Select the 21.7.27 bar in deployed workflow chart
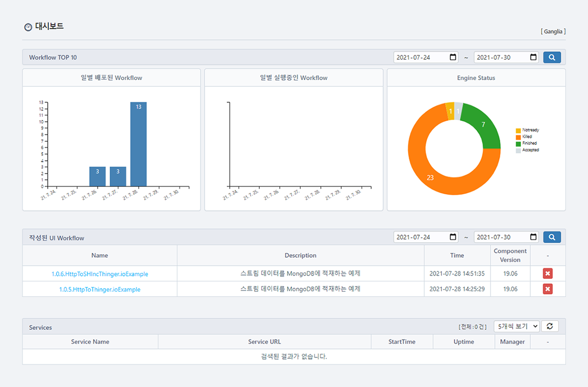The height and width of the screenshot is (387, 588). point(118,177)
